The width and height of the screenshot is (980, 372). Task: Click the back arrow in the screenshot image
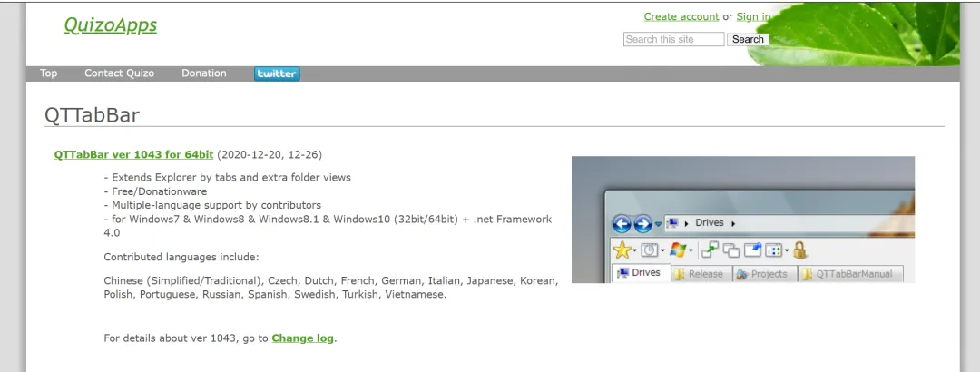pyautogui.click(x=622, y=223)
